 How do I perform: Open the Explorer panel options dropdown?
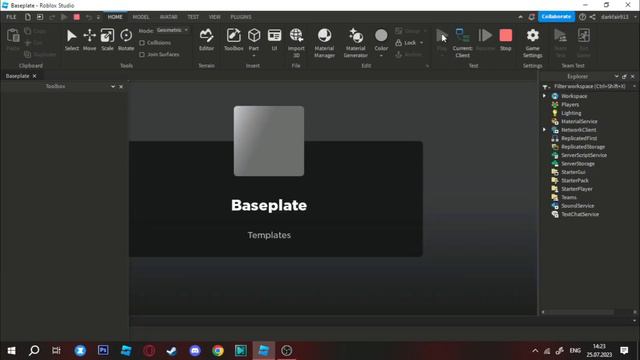tap(616, 76)
